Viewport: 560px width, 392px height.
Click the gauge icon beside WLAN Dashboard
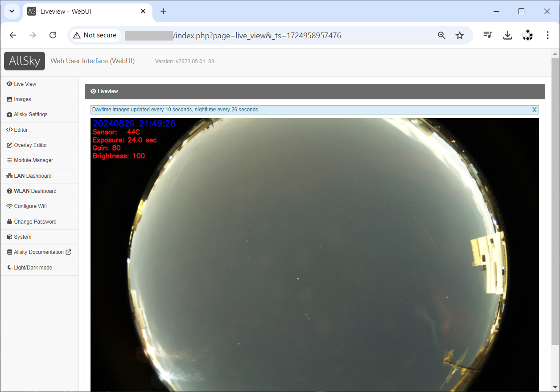coord(10,191)
